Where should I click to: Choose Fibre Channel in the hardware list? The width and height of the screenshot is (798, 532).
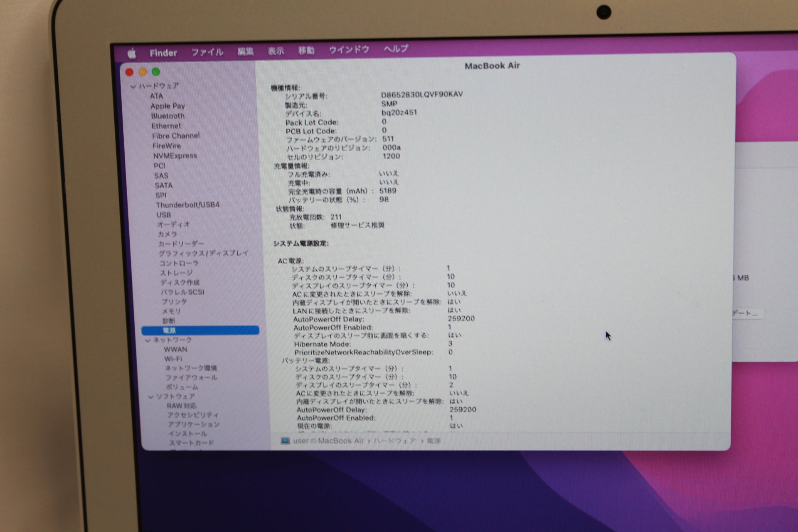[176, 136]
